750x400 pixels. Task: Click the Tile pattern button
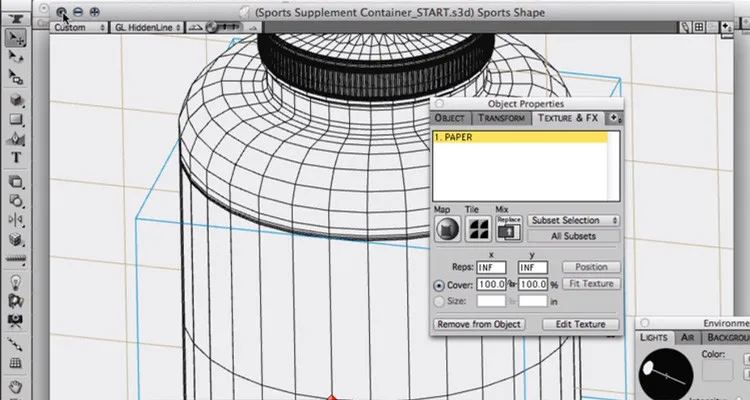tap(478, 229)
